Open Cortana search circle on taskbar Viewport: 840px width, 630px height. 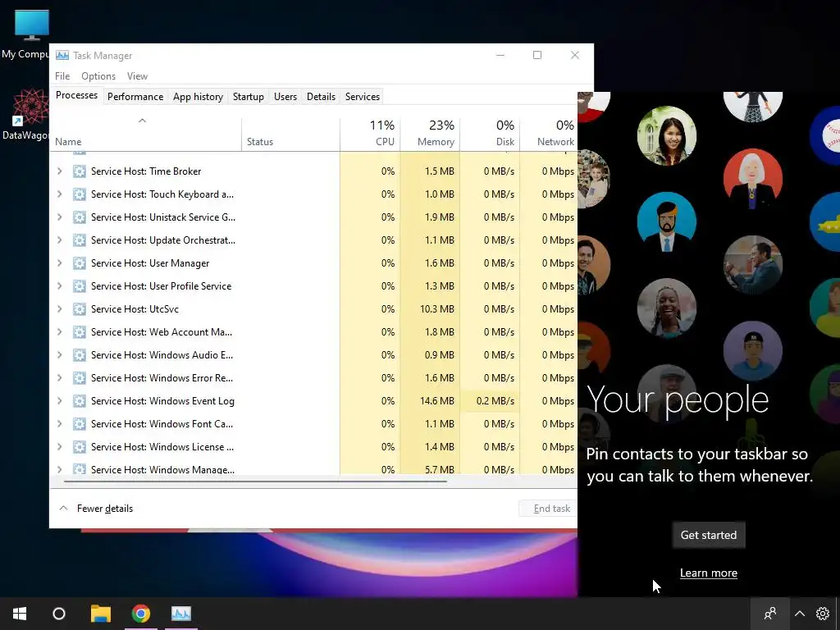[59, 614]
